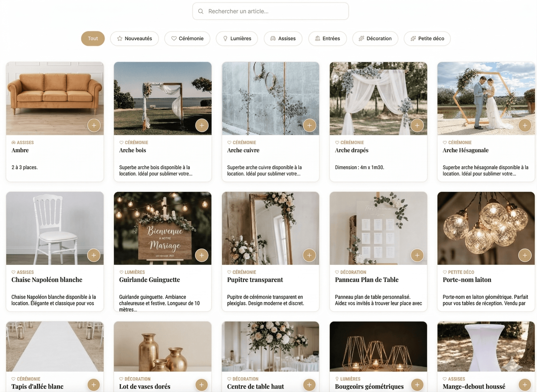Select the Tout filter tab
The height and width of the screenshot is (392, 537).
93,39
